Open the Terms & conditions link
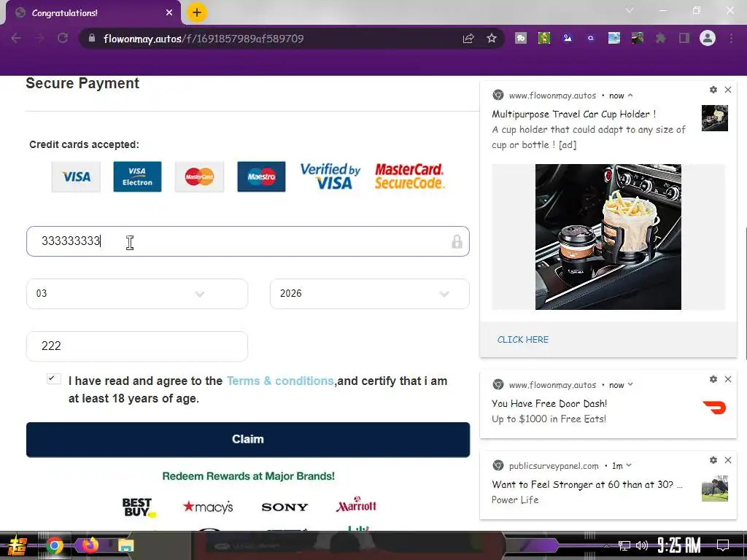747x560 pixels. coord(280,381)
